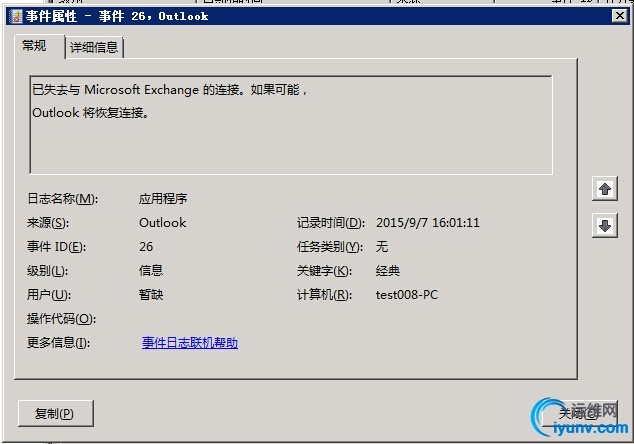
Task: Click the 日志名称(M) label
Action: (x=62, y=199)
